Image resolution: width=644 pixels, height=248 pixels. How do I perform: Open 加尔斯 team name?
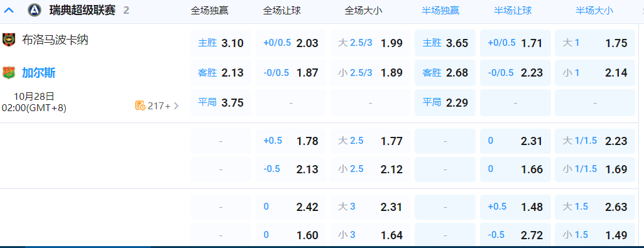point(38,73)
